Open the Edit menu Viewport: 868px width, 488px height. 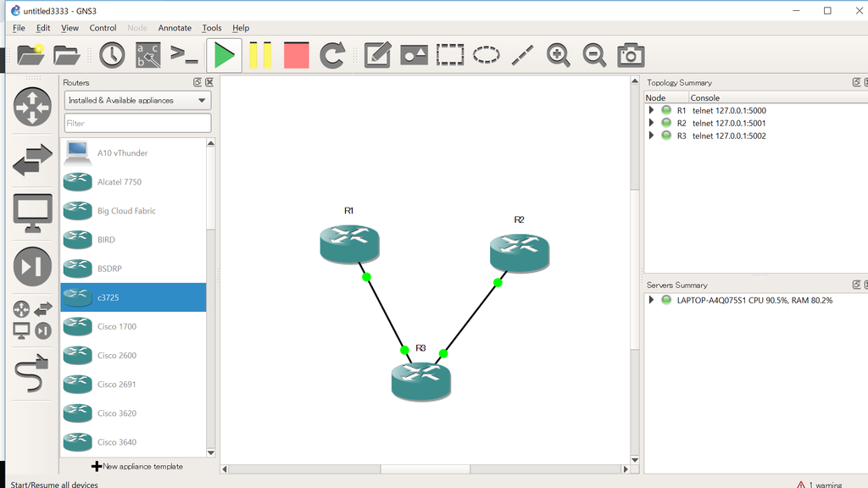(x=43, y=28)
